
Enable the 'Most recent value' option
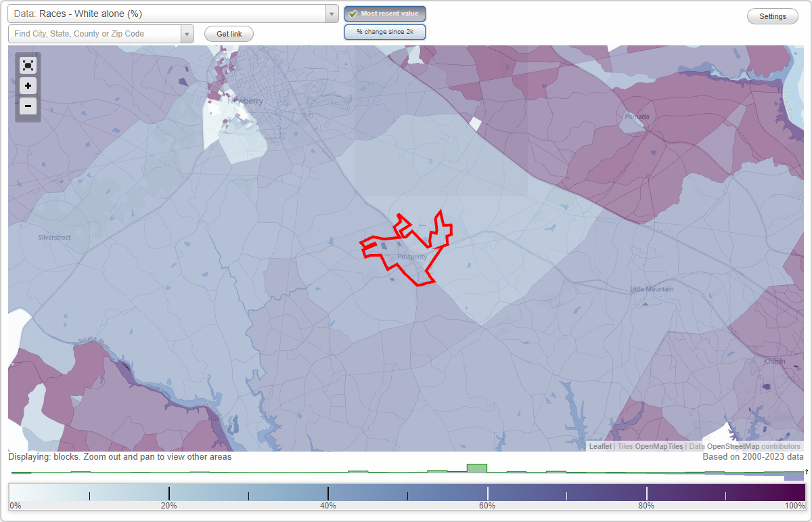tap(384, 13)
